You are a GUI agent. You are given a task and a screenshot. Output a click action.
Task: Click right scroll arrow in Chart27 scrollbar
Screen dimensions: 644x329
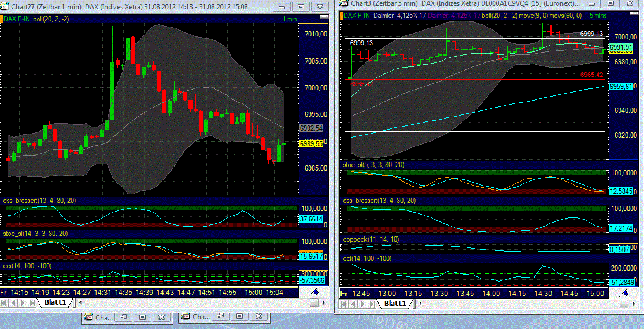tap(324, 303)
